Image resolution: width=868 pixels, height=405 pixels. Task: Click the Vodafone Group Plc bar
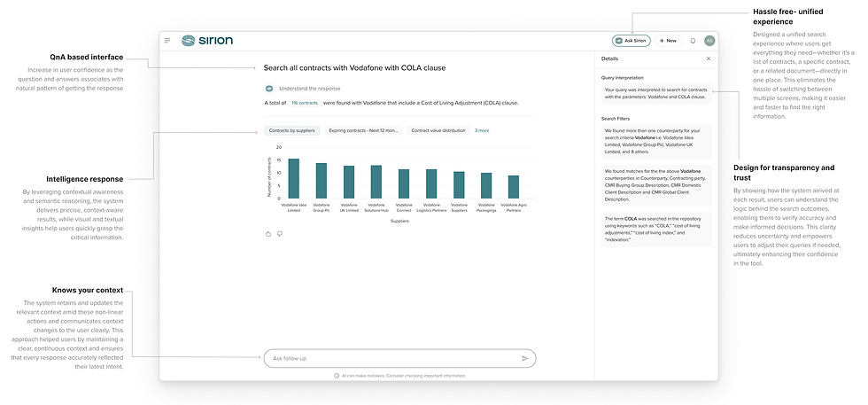pos(322,181)
